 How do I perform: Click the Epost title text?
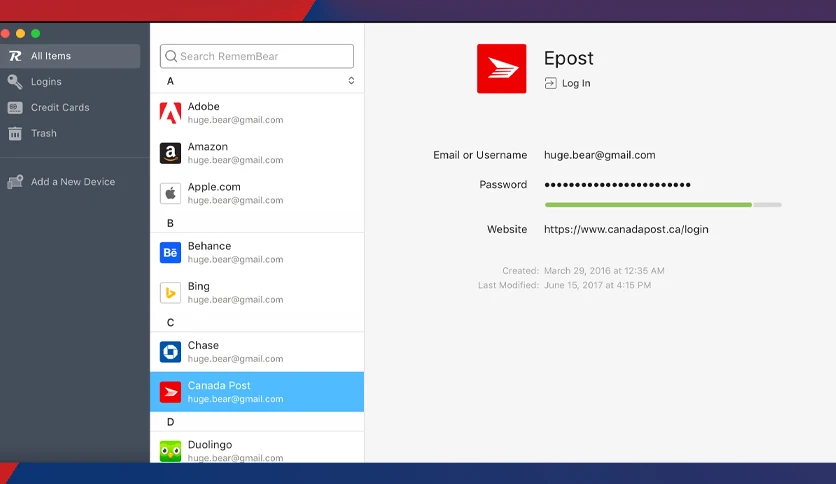click(x=568, y=58)
